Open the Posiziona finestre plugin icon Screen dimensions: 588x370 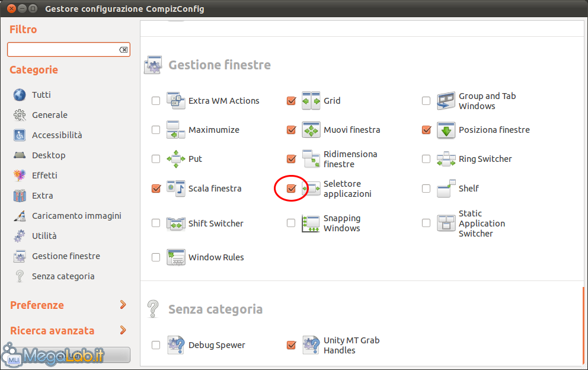point(446,130)
